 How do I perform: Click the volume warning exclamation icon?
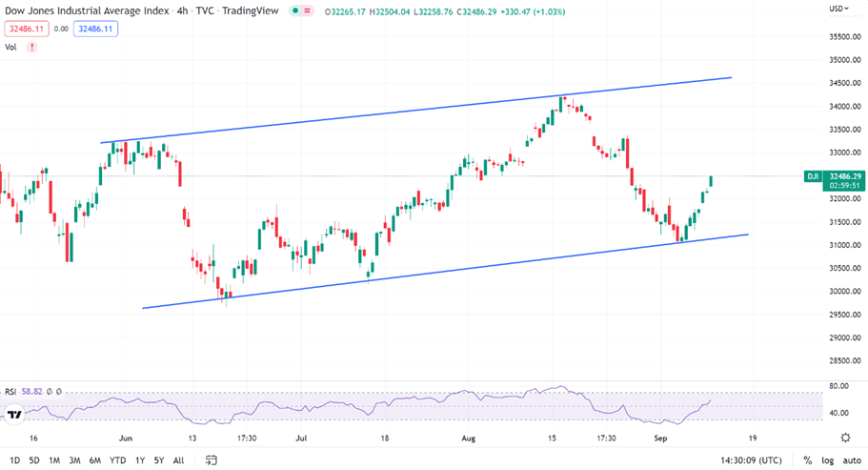click(x=32, y=47)
